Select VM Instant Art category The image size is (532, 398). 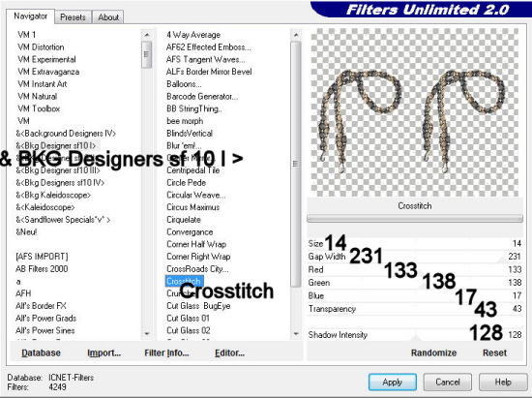[x=42, y=84]
